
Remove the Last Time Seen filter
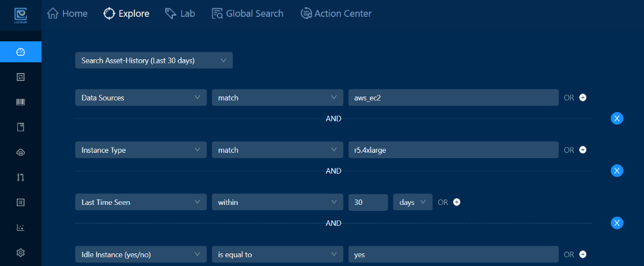617,223
